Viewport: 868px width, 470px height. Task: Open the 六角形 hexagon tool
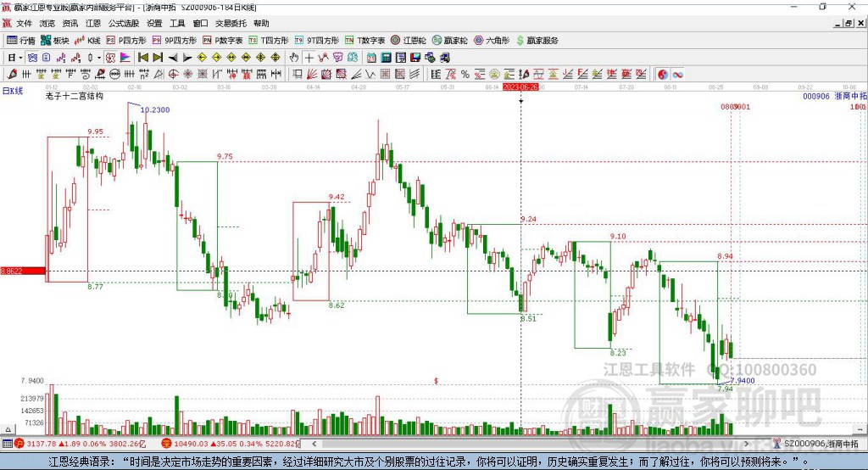[492, 41]
